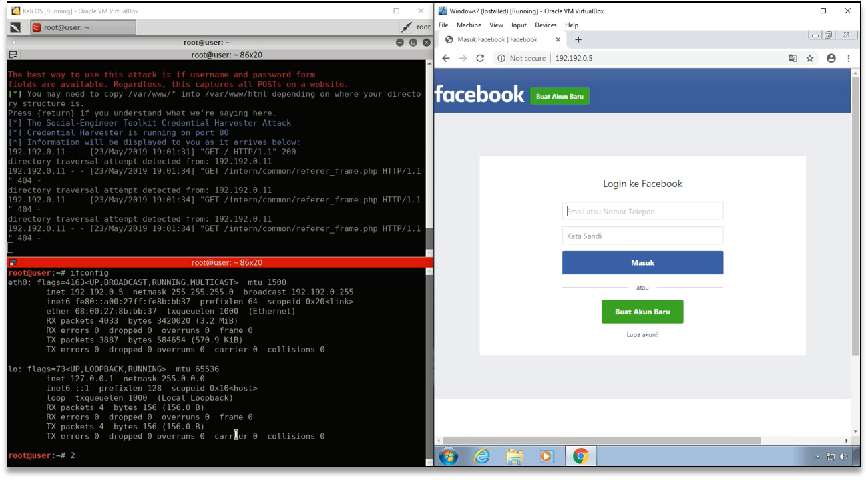Click the facebook logo
This screenshot has height=480, width=868.
click(479, 94)
